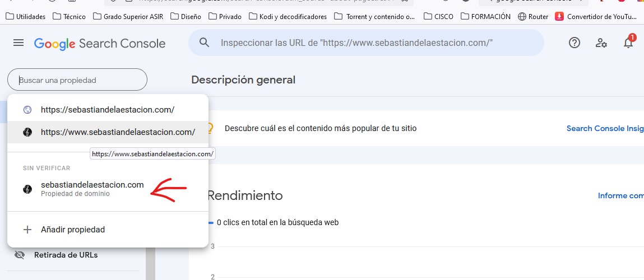Click the favicon beside the domain property
This screenshot has width=644, height=280.
coord(27,189)
